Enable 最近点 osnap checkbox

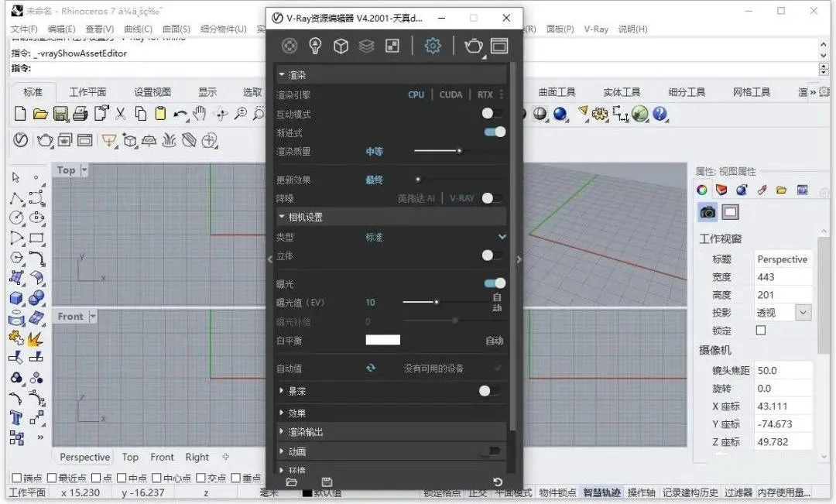pos(52,478)
